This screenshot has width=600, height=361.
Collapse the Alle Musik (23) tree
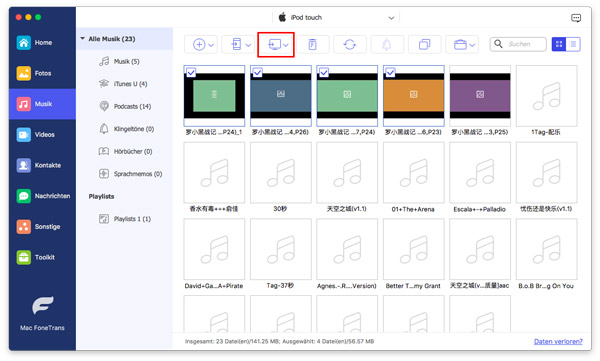pyautogui.click(x=82, y=39)
